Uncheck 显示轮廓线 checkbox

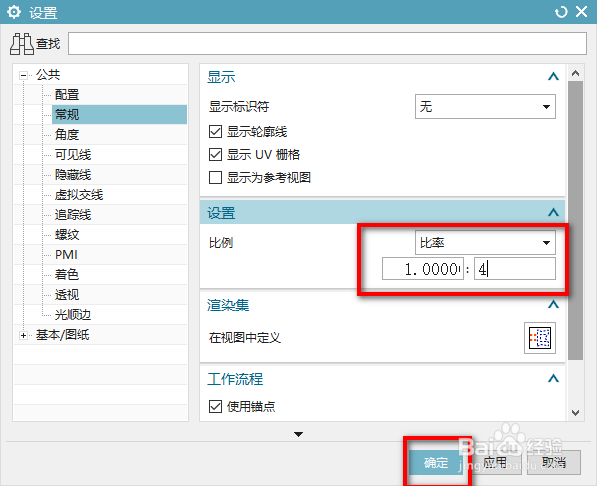pos(215,132)
